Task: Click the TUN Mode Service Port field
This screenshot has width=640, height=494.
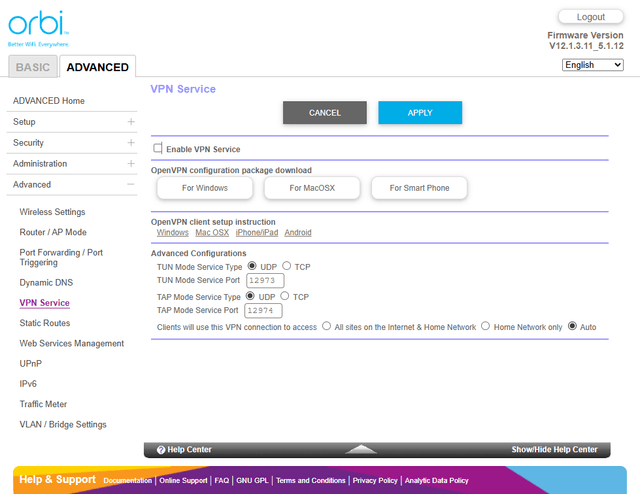Action: tap(265, 280)
